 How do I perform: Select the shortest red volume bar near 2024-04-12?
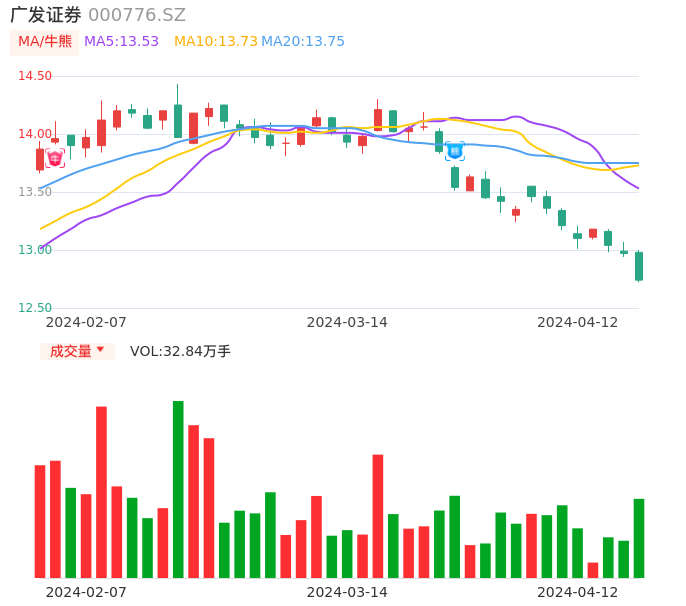[x=593, y=570]
